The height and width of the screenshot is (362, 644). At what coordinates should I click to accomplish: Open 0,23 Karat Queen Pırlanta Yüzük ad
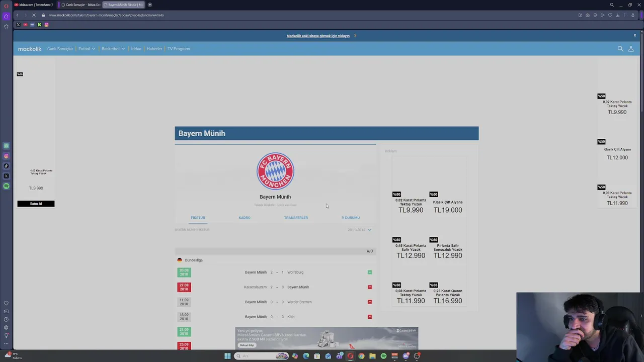448,294
